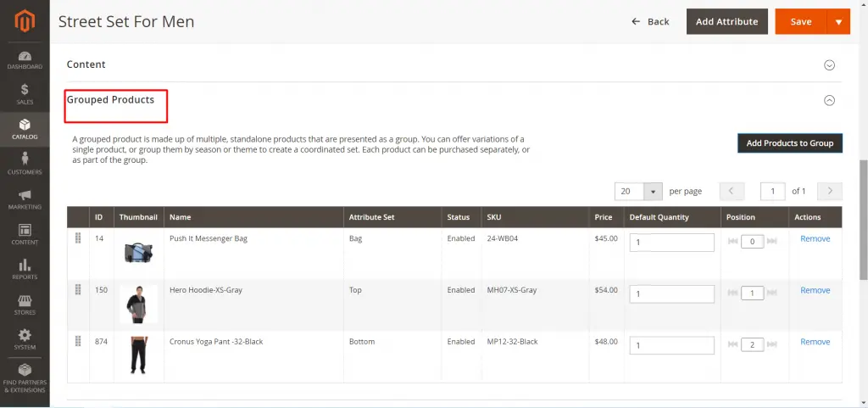This screenshot has height=408, width=868.
Task: Open the System sidebar menu
Action: click(x=25, y=339)
